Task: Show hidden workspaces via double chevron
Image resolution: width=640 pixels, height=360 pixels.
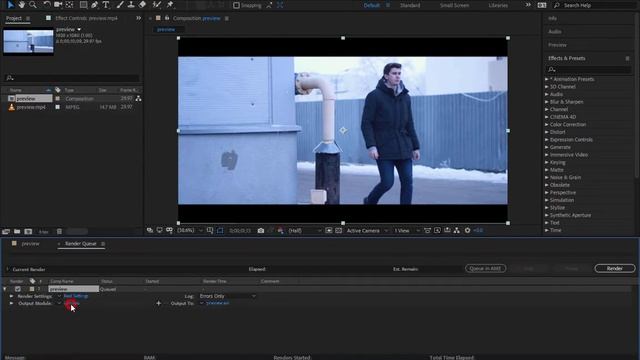Action: (528, 5)
